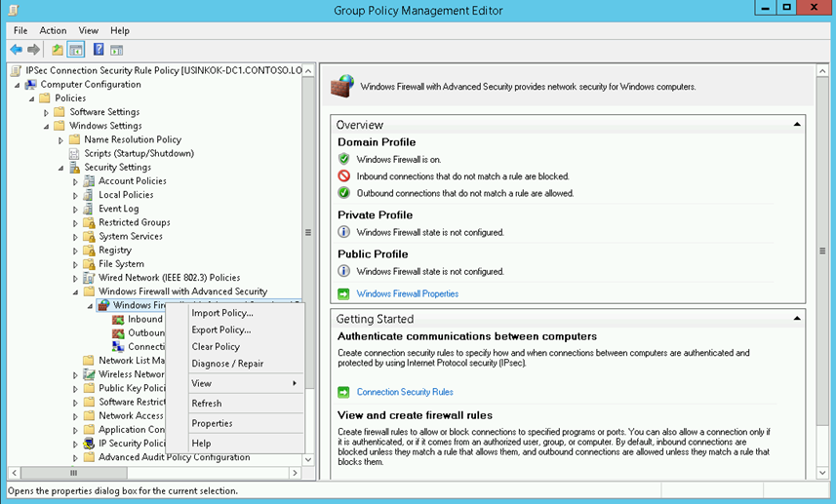
Task: Click the Computer Configuration icon
Action: (x=31, y=84)
